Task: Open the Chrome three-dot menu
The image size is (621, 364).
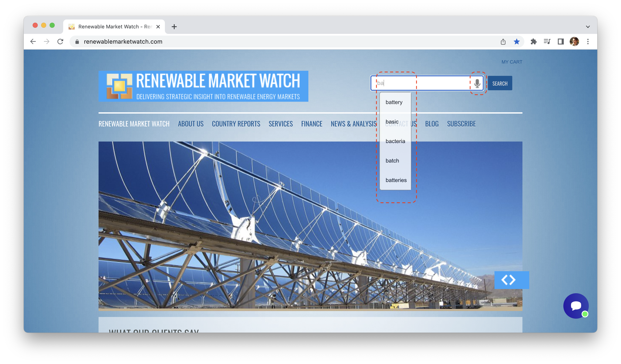Action: [x=588, y=42]
